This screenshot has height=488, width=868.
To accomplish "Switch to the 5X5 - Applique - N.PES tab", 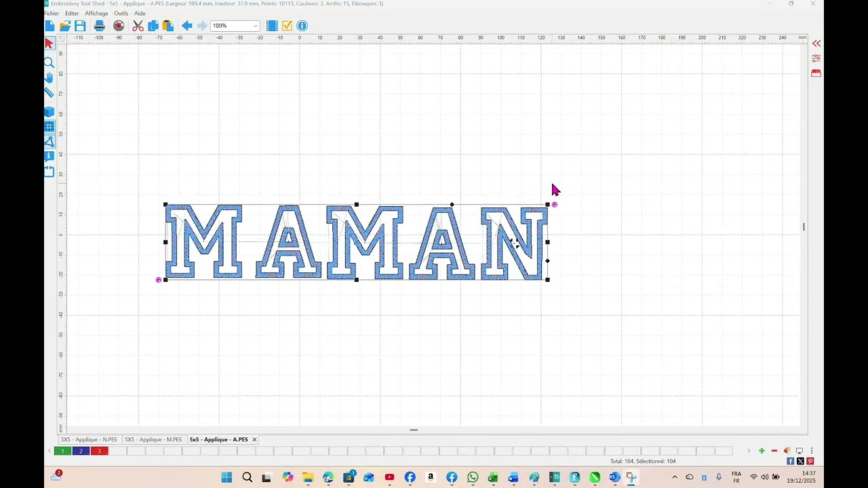I will coord(89,439).
